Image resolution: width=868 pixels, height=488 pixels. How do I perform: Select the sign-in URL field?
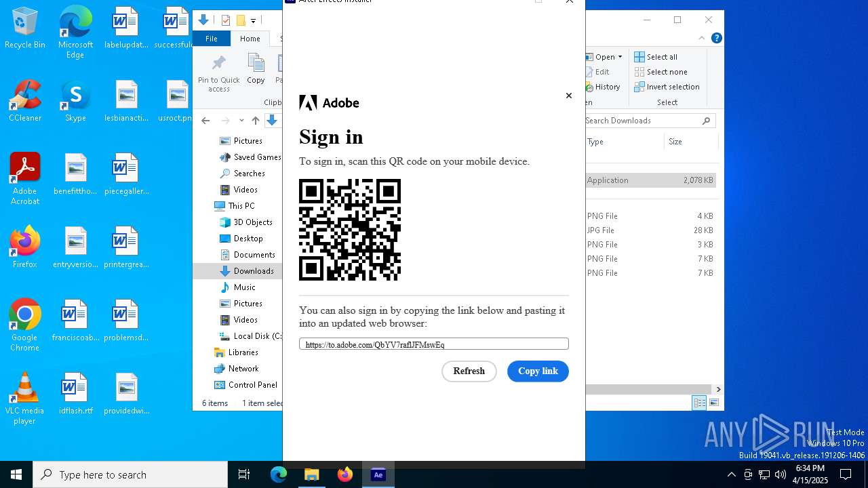point(434,344)
